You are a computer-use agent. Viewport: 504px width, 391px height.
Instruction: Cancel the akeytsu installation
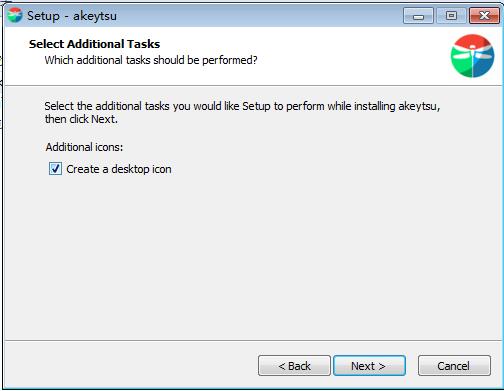point(454,366)
